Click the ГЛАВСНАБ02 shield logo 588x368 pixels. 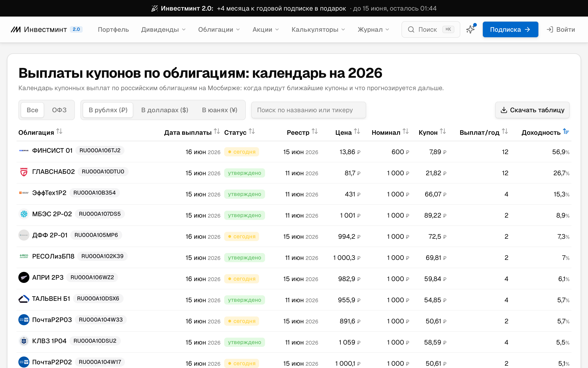24,172
